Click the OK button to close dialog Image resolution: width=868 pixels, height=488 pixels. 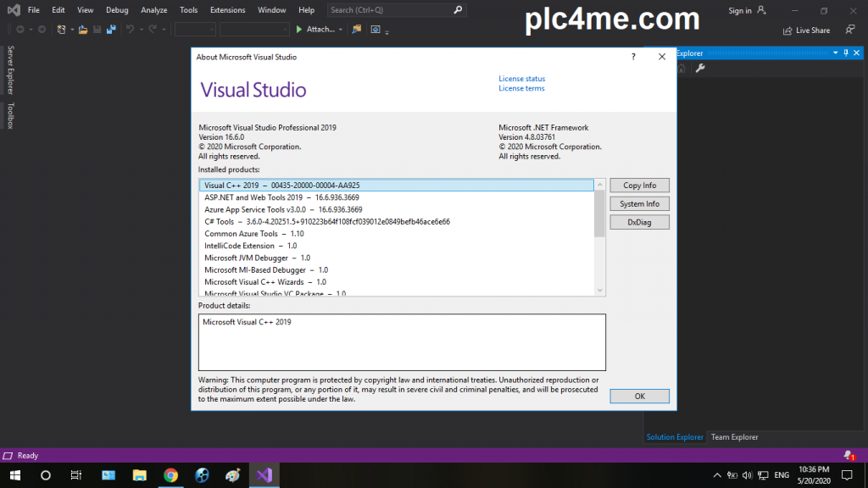pyautogui.click(x=639, y=396)
